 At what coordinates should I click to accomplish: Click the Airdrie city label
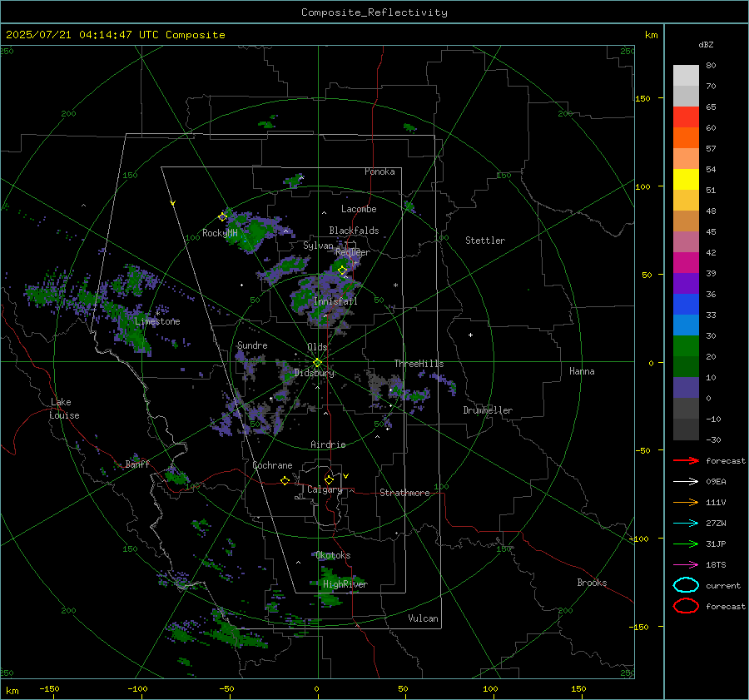pyautogui.click(x=328, y=444)
